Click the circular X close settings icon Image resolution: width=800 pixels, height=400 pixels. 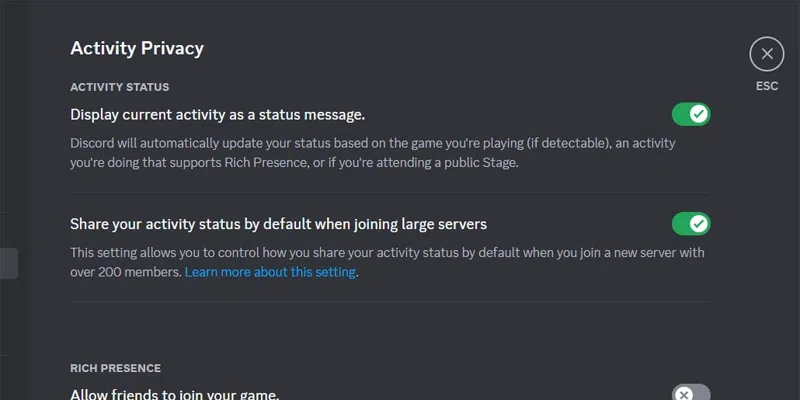[767, 53]
